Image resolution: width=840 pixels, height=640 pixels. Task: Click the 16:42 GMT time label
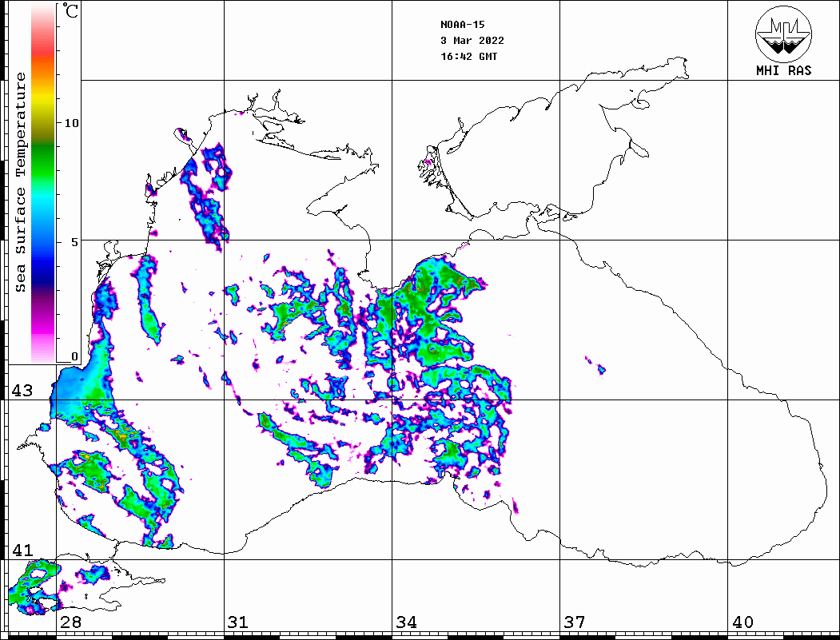[x=468, y=57]
